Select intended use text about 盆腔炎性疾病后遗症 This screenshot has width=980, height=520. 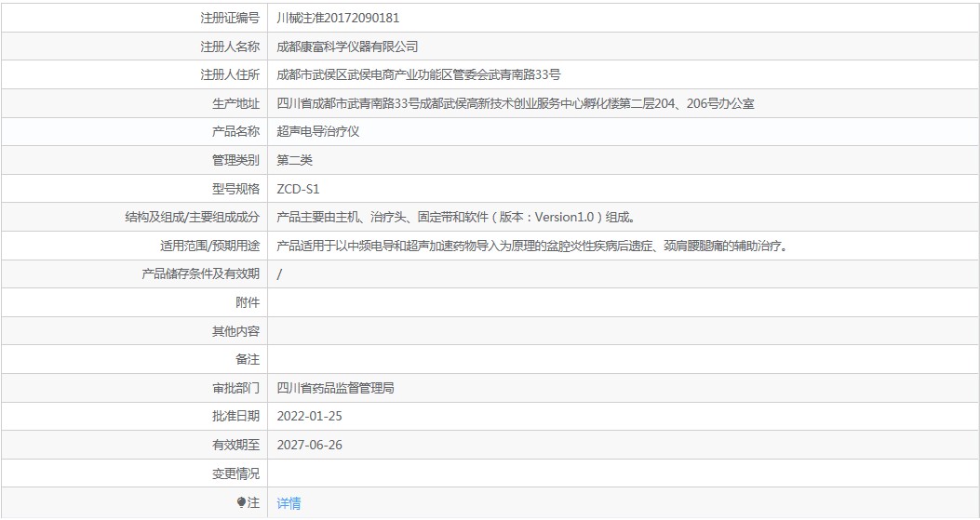(534, 247)
